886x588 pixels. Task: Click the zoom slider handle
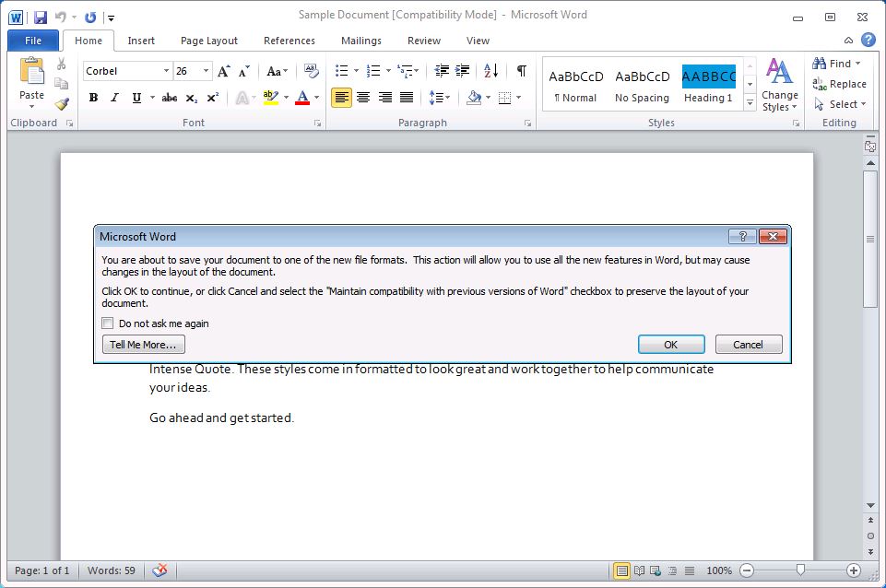(800, 570)
